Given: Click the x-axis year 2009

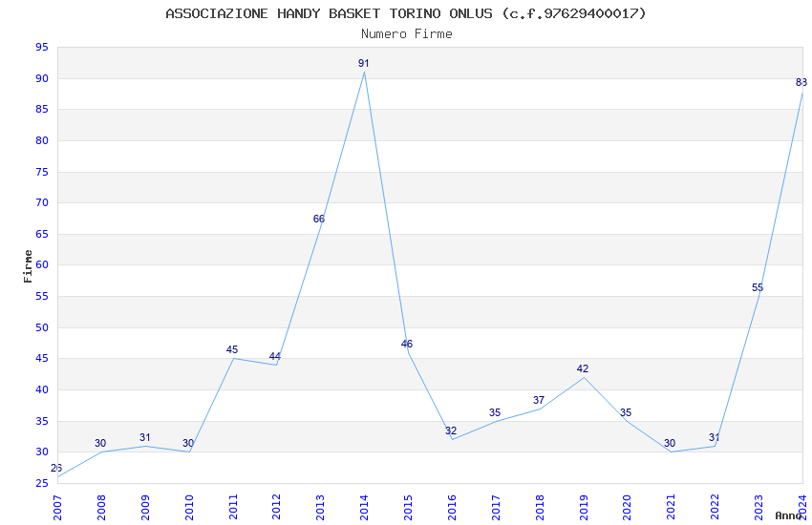Looking at the screenshot, I should coord(145,508).
